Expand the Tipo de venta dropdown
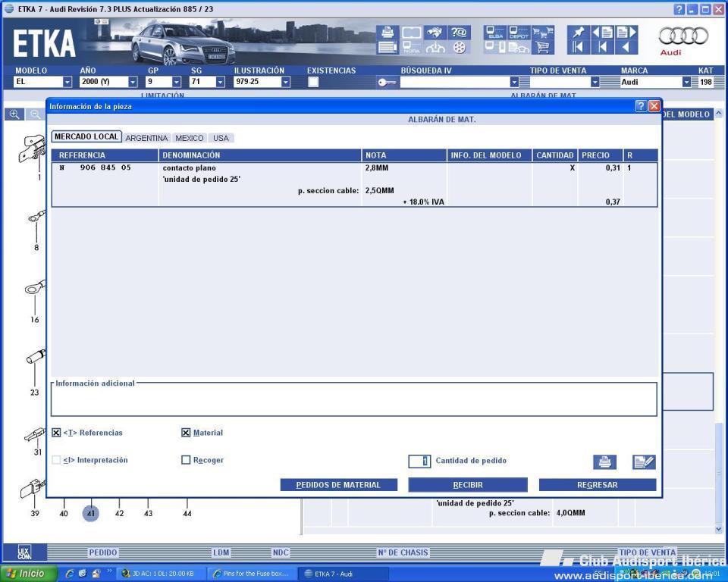This screenshot has height=582, width=728. pyautogui.click(x=595, y=82)
